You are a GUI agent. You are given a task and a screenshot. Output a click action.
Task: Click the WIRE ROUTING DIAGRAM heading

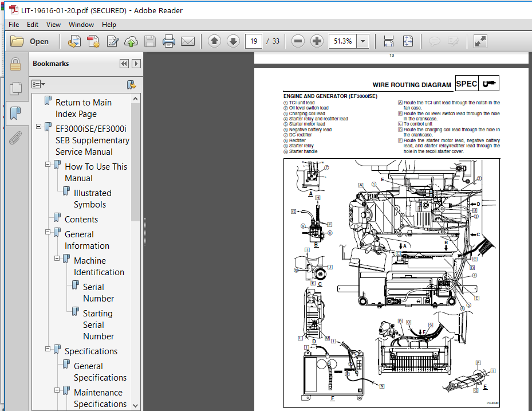pos(412,85)
